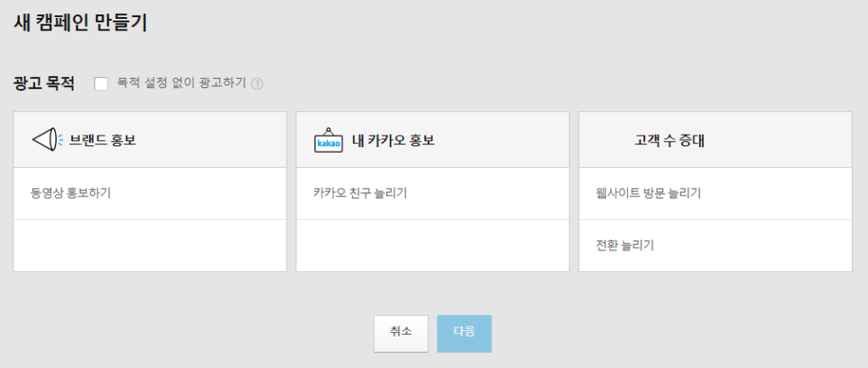Click the 내 카카오 홍보 card header
Image resolution: width=868 pixels, height=368 pixels.
pos(432,140)
